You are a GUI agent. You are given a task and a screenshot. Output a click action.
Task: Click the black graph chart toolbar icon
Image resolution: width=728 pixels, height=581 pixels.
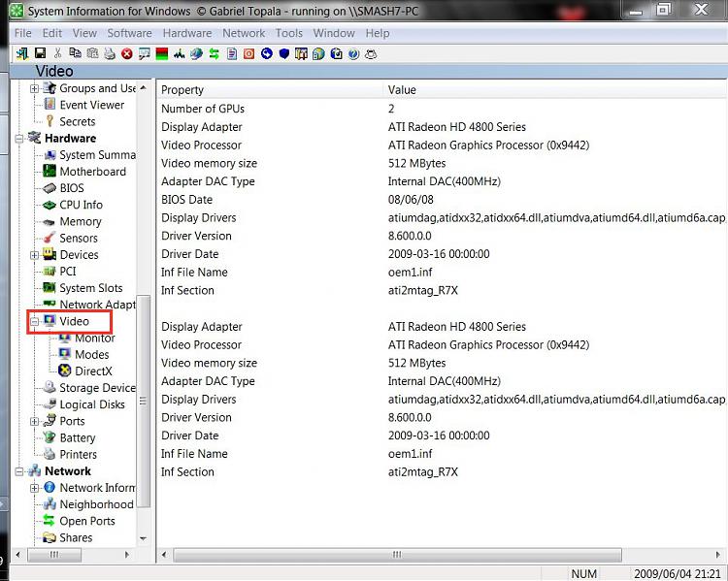point(179,54)
